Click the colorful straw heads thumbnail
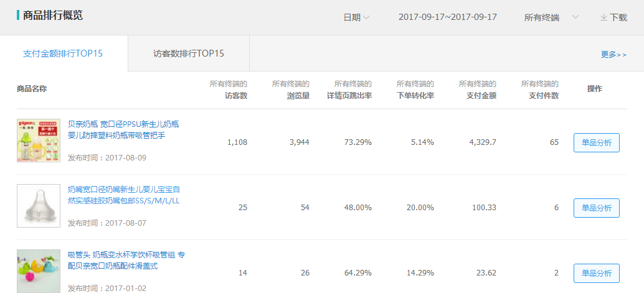Image resolution: width=644 pixels, height=296 pixels. (x=39, y=271)
